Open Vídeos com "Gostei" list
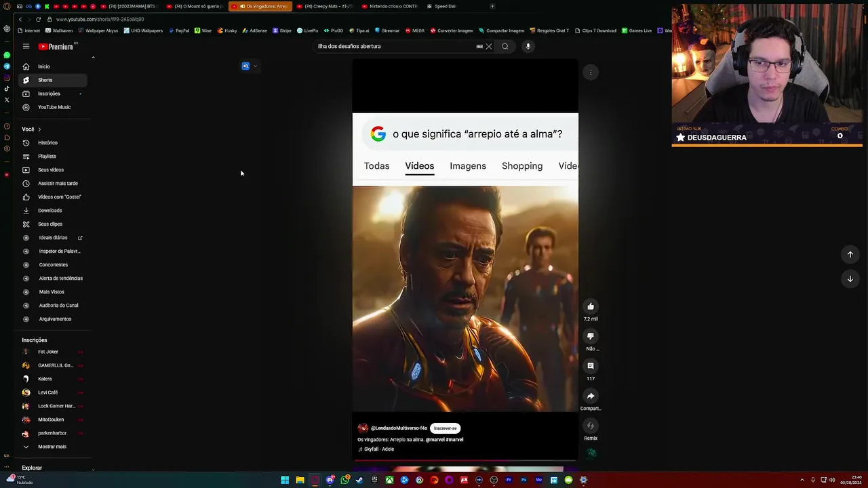Image resolution: width=868 pixels, height=488 pixels. point(52,197)
